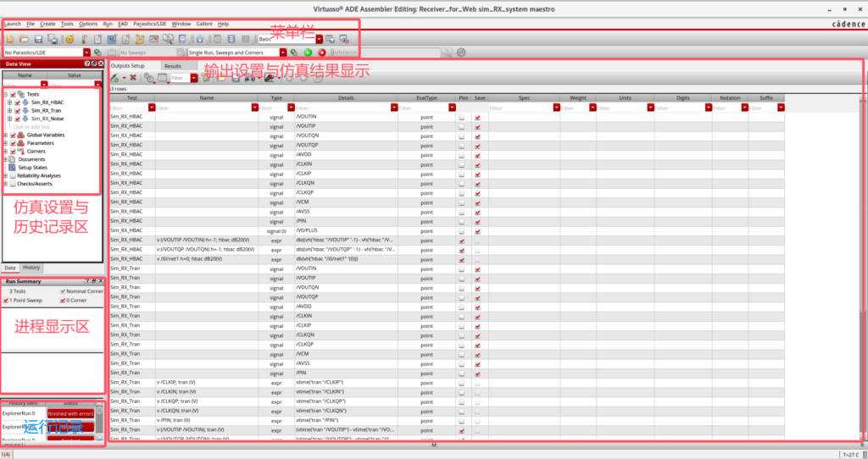Click the monitor icon right of Basic dropdown
The height and width of the screenshot is (459, 868).
tap(330, 39)
